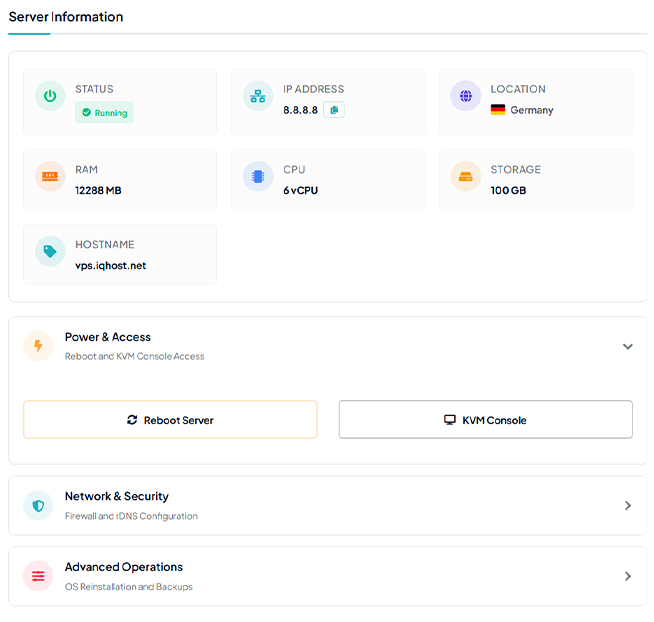Click the globe location icon

(465, 96)
